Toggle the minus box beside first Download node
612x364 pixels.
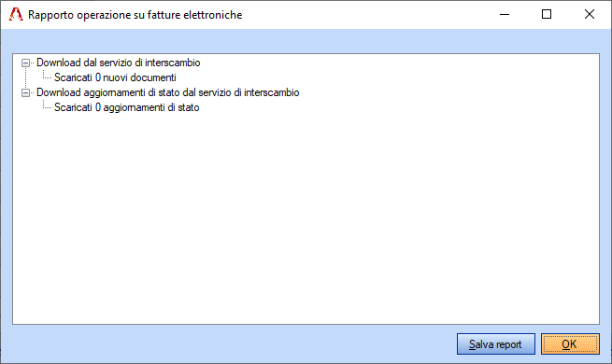pos(26,63)
